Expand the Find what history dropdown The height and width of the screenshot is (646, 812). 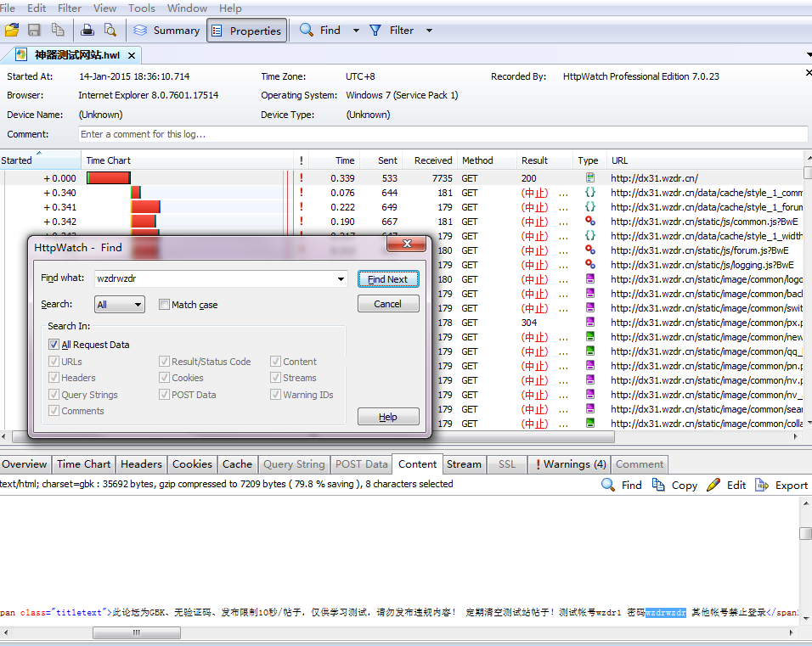pos(341,279)
